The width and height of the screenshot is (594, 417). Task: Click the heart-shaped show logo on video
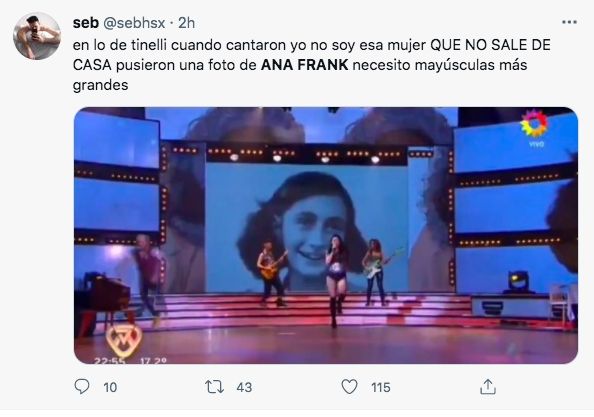124,340
